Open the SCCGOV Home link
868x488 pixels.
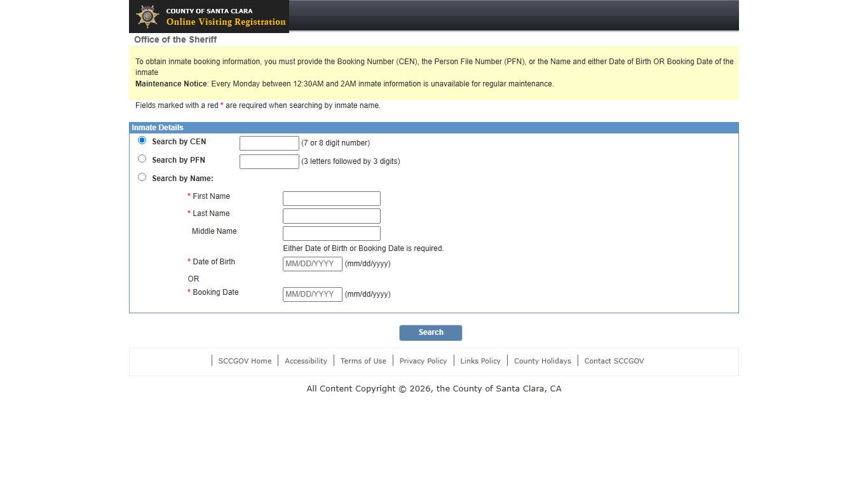click(245, 361)
